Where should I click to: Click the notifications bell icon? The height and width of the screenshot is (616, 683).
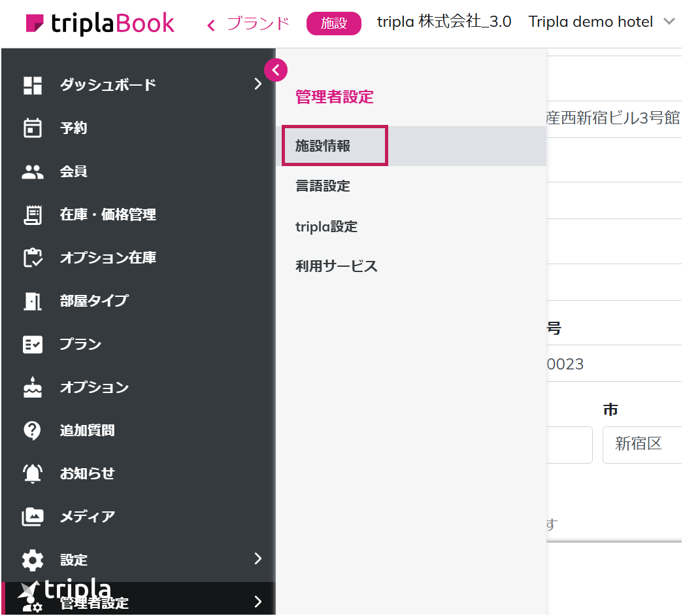(33, 473)
